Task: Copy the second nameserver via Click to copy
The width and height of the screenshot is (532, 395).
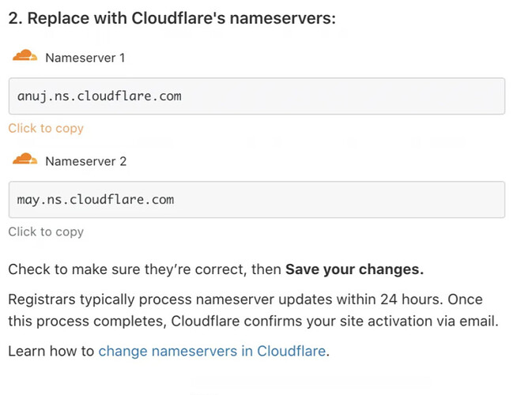Action: pos(46,231)
